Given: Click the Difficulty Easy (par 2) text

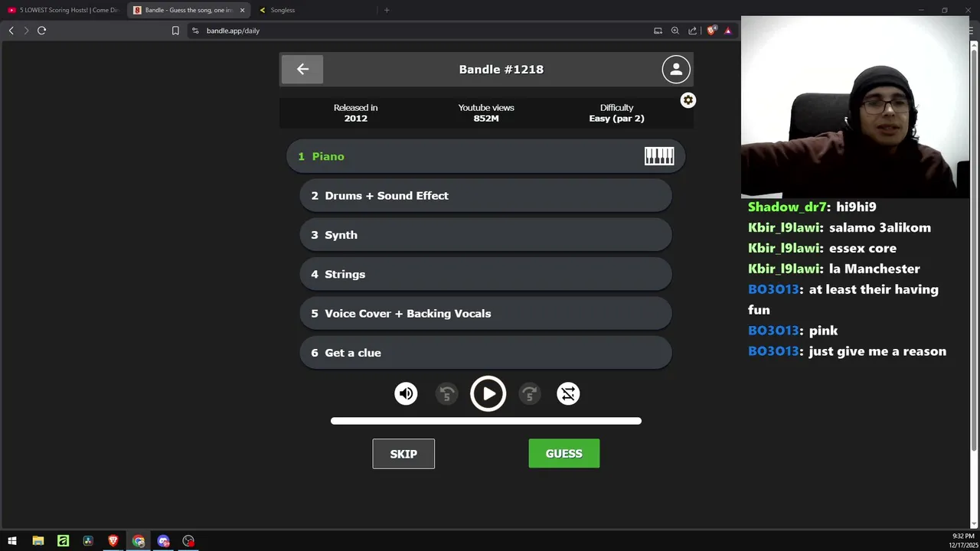Looking at the screenshot, I should [x=616, y=113].
